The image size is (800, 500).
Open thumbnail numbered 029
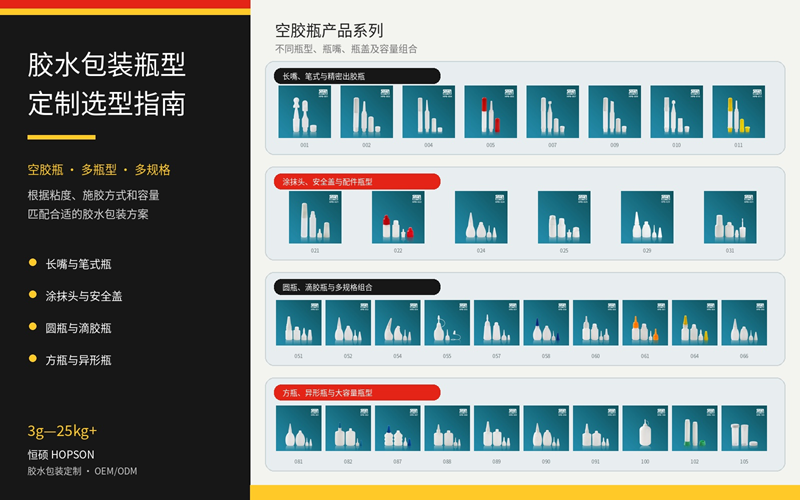pyautogui.click(x=647, y=217)
